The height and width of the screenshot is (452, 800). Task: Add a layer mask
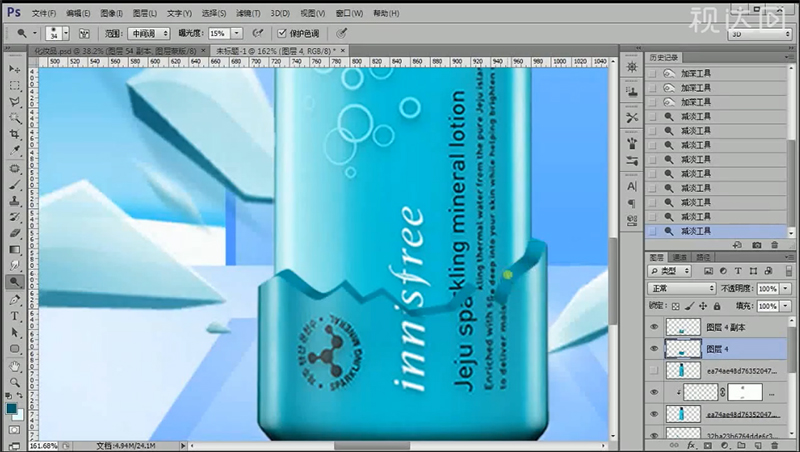tap(708, 446)
